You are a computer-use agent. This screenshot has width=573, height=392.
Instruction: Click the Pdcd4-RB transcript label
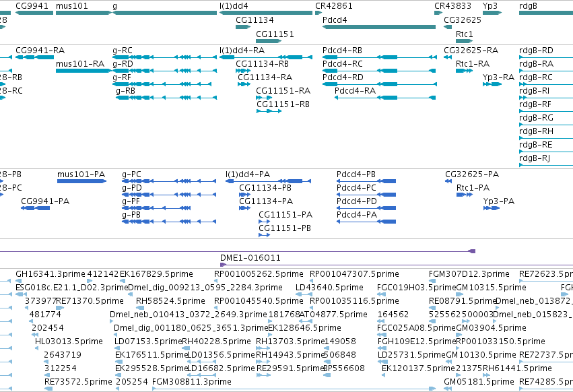coord(343,50)
